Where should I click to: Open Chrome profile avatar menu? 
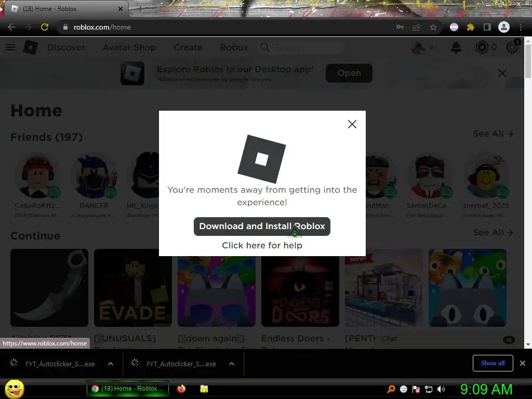click(504, 27)
